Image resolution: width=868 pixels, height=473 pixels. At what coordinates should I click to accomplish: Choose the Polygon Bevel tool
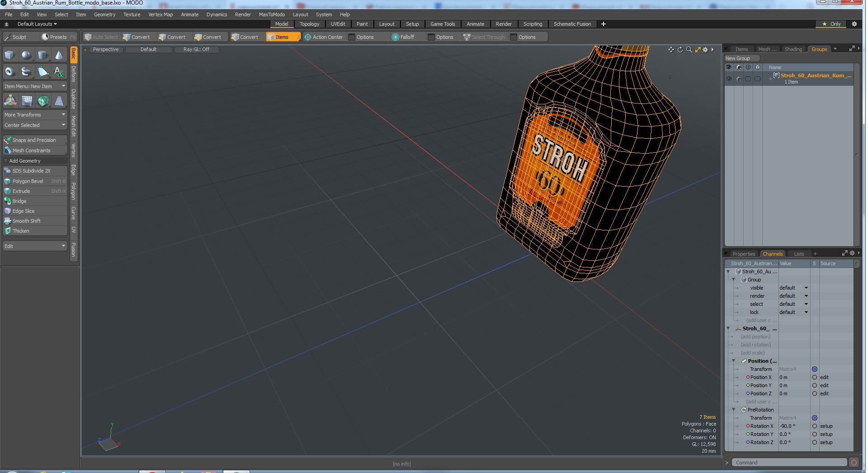click(35, 181)
